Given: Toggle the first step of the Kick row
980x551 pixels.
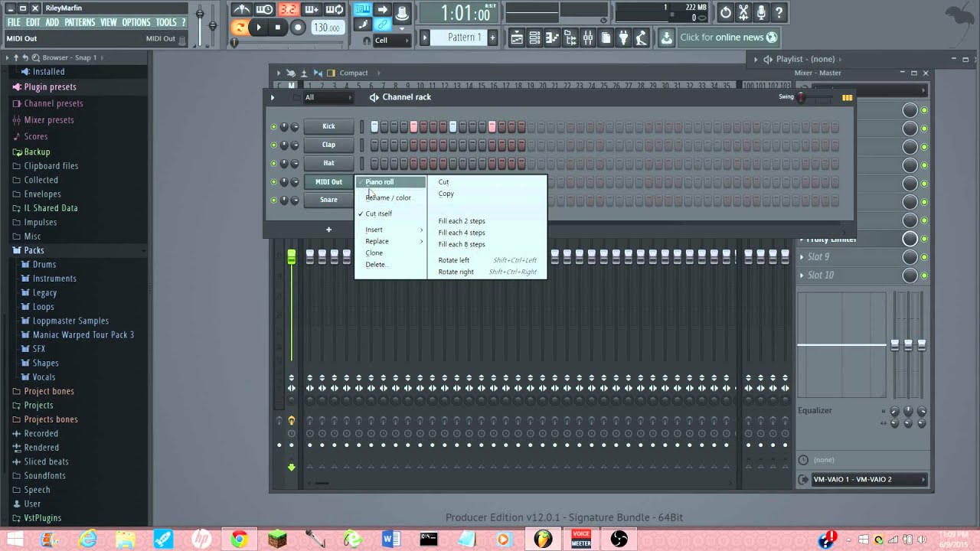Looking at the screenshot, I should tap(374, 126).
